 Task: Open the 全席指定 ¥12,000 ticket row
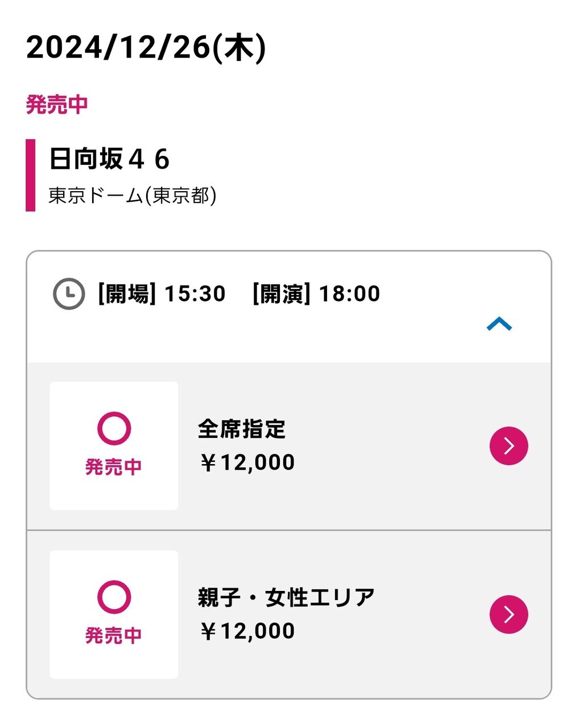(x=289, y=446)
